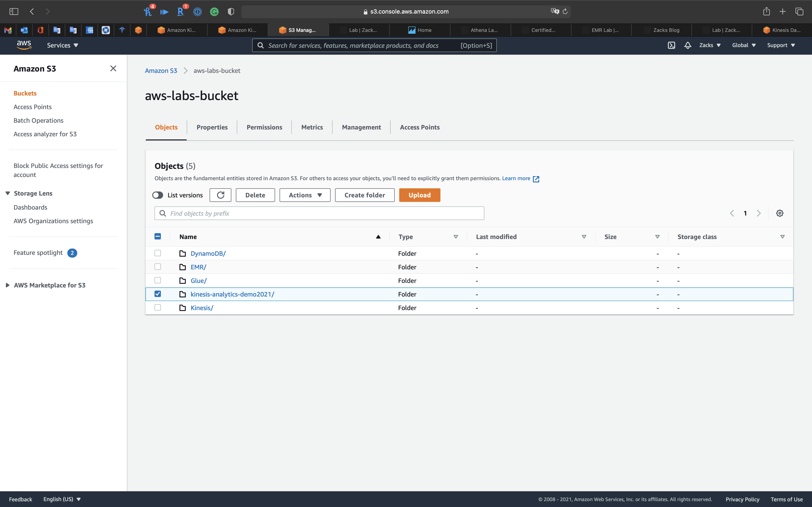This screenshot has width=812, height=507.
Task: Open the Actions dropdown menu
Action: tap(305, 195)
